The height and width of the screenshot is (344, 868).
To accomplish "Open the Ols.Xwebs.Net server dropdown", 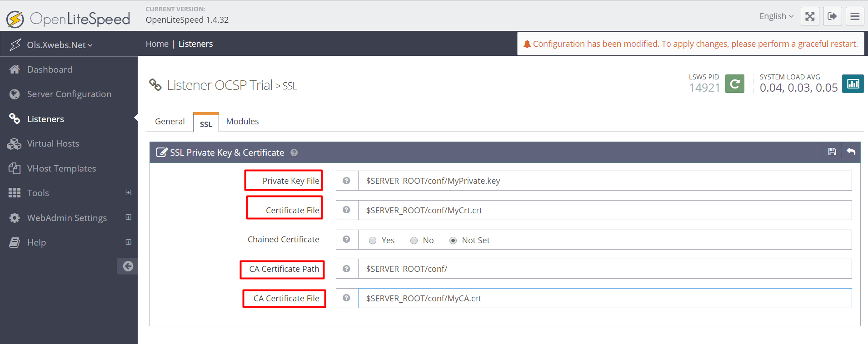I will coord(60,45).
